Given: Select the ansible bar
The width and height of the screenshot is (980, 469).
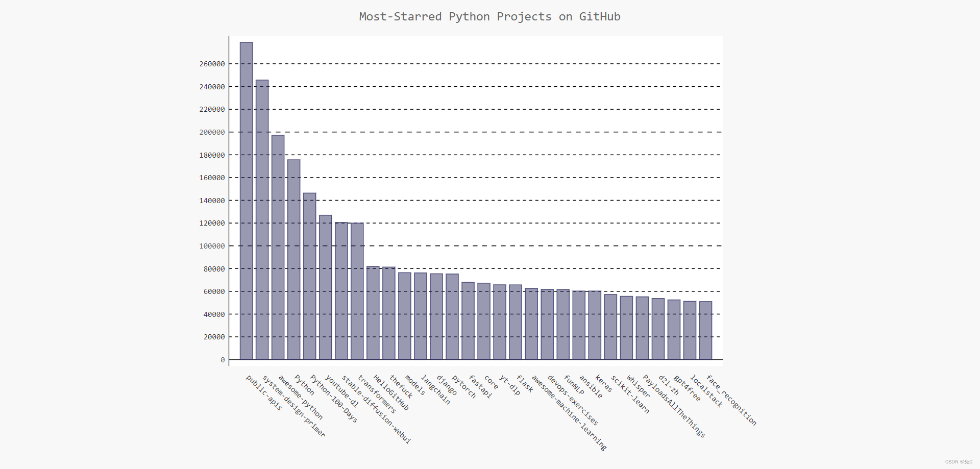Looking at the screenshot, I should (579, 325).
